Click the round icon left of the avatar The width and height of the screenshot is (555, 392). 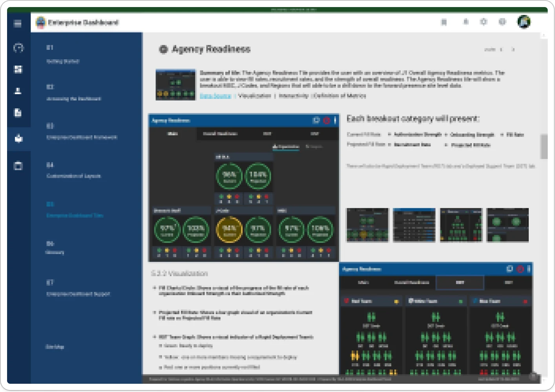(x=502, y=22)
